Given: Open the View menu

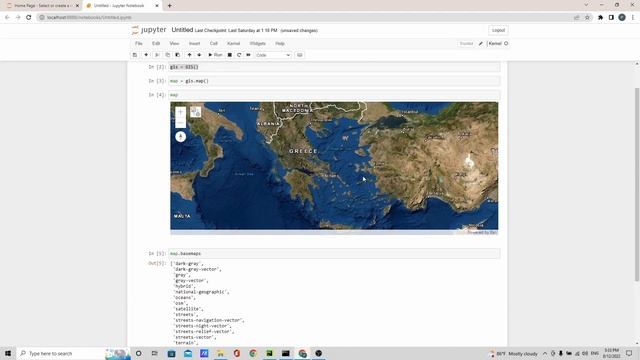Looking at the screenshot, I should 174,43.
